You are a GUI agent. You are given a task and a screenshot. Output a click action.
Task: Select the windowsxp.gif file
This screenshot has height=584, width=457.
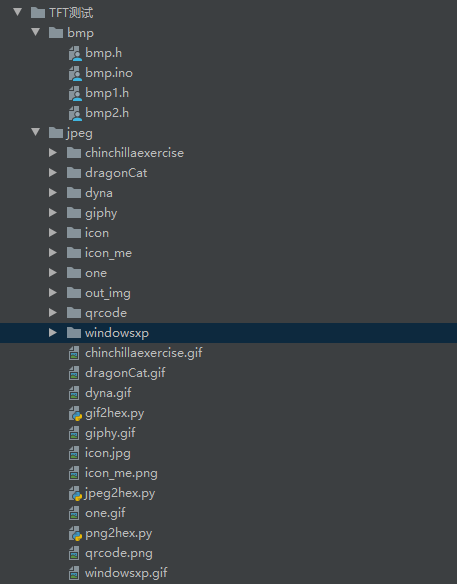point(126,573)
